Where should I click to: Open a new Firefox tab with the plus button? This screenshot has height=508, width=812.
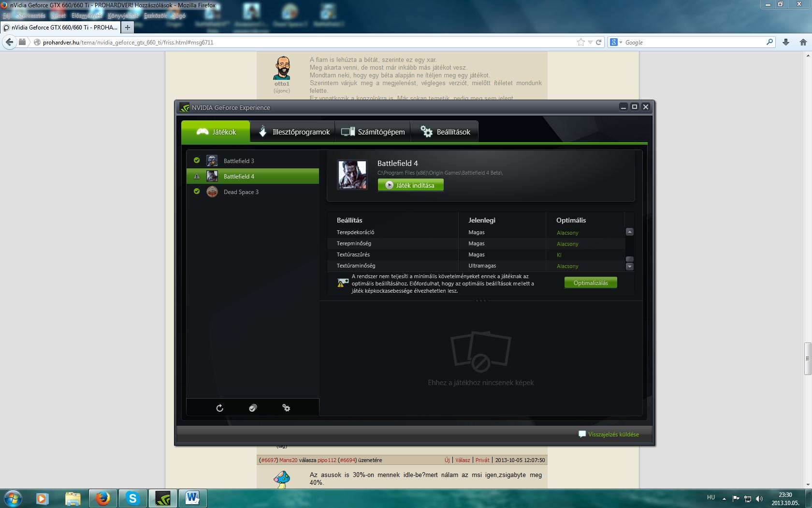pos(128,28)
